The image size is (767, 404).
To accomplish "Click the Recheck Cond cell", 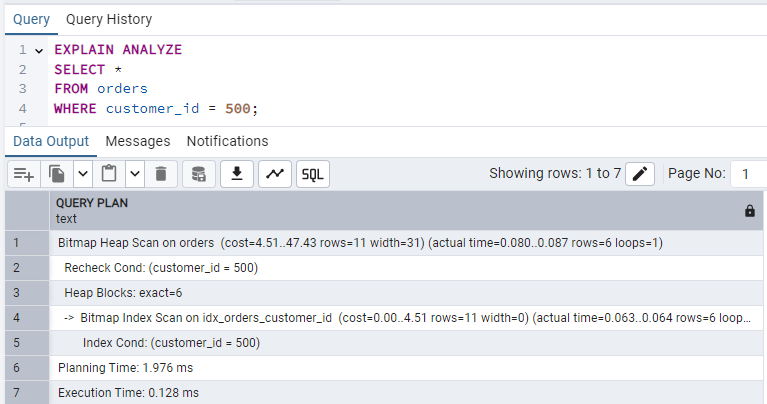I will click(406, 268).
